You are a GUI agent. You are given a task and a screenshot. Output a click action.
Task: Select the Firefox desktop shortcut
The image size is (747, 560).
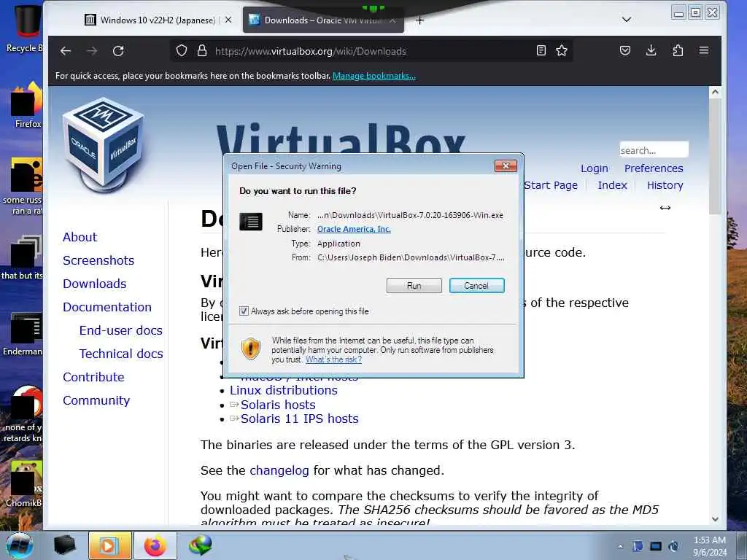tap(26, 105)
